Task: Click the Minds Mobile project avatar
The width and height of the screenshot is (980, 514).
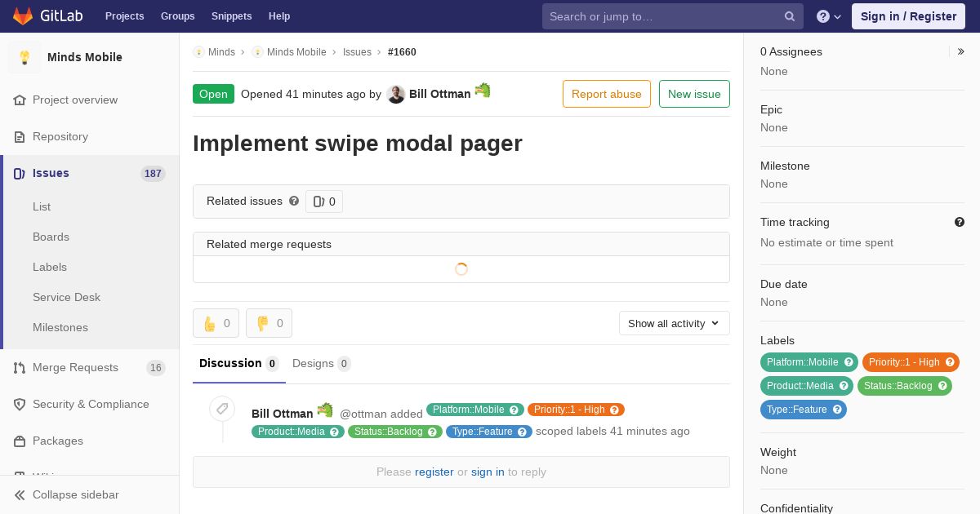Action: 24,57
